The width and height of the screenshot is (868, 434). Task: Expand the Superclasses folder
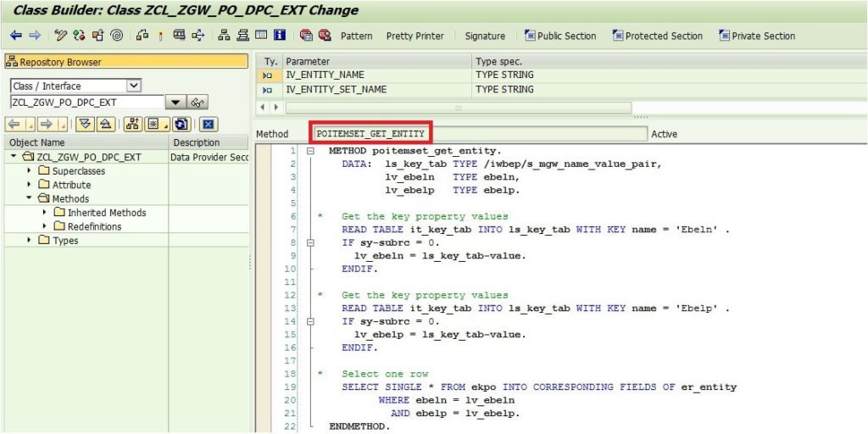(x=29, y=170)
